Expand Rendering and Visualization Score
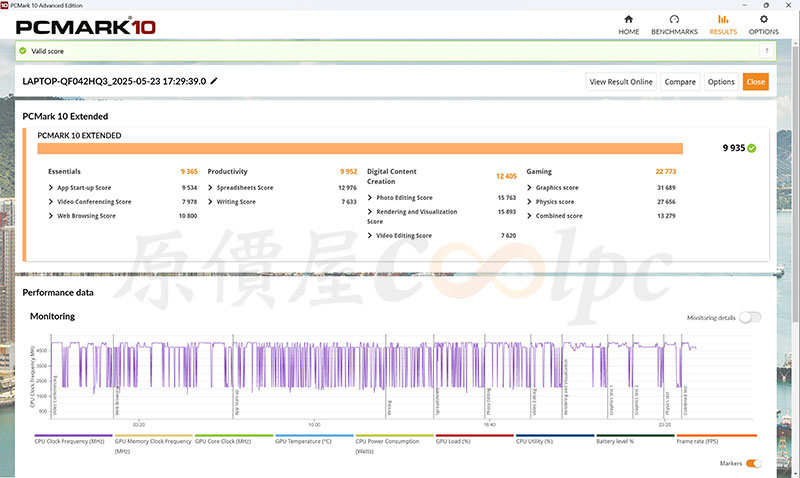Image resolution: width=800 pixels, height=478 pixels. [370, 211]
